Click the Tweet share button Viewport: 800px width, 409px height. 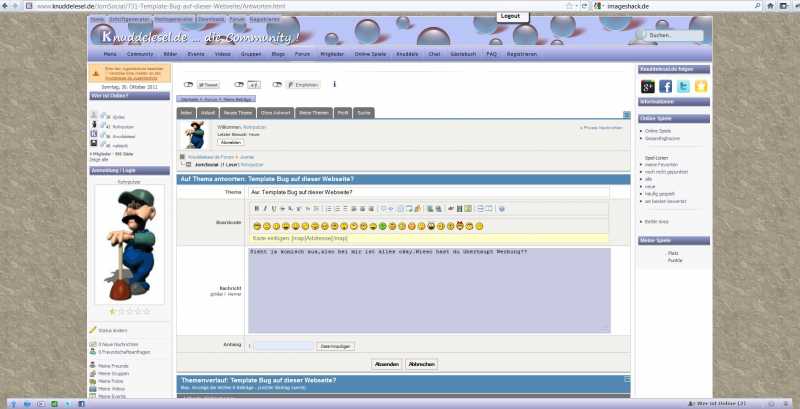[x=208, y=85]
